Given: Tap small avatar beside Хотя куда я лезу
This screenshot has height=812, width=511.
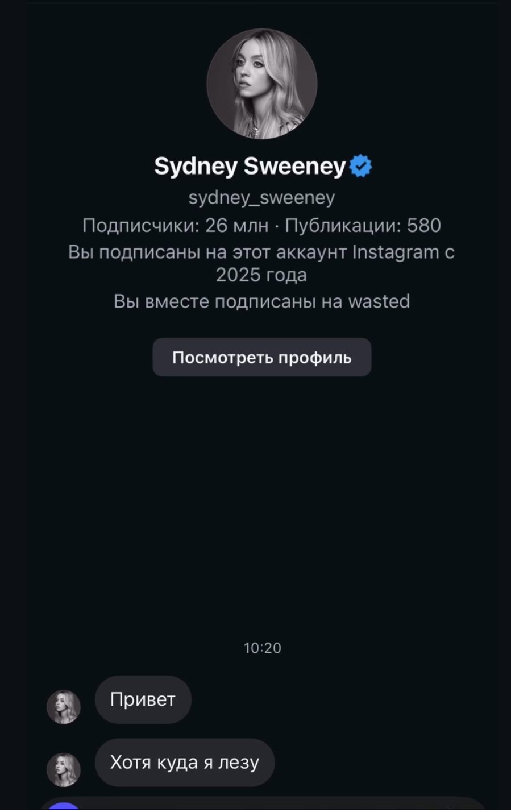Looking at the screenshot, I should [x=63, y=770].
